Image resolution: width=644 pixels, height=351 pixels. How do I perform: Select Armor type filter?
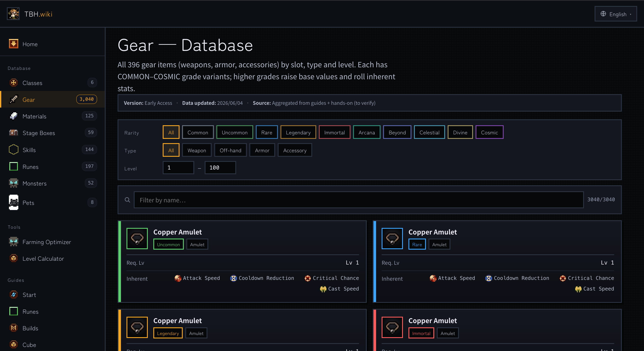tap(262, 150)
